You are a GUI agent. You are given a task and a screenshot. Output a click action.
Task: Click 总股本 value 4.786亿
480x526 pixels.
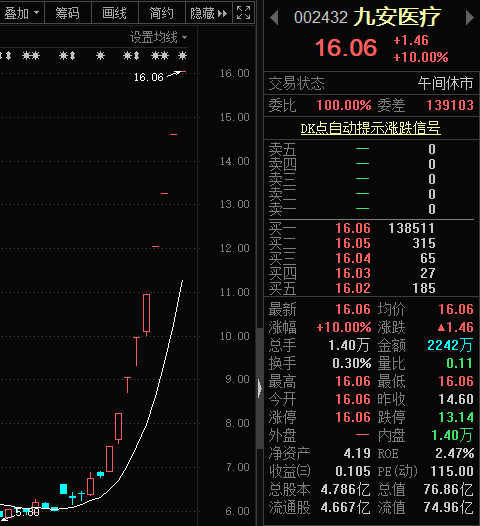[345, 489]
